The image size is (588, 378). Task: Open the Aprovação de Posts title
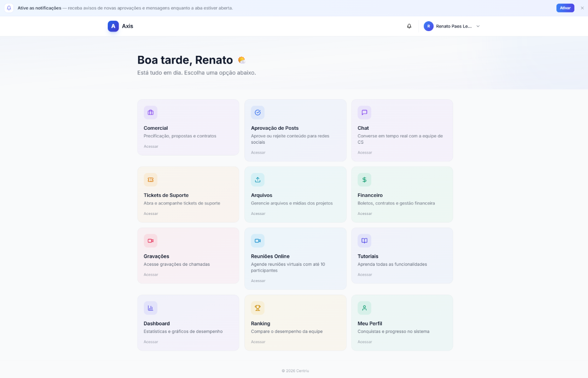pos(275,128)
